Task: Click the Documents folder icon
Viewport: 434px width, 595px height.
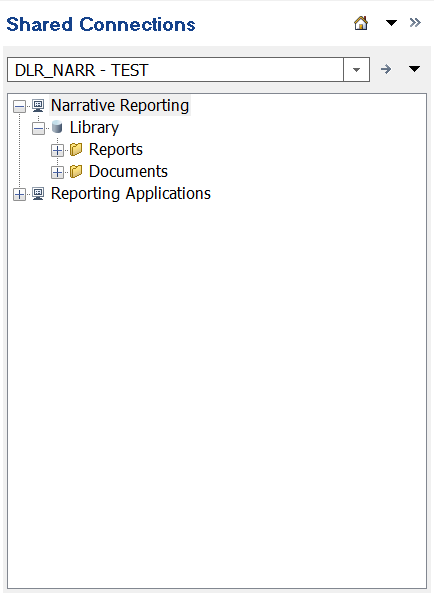Action: [x=76, y=172]
